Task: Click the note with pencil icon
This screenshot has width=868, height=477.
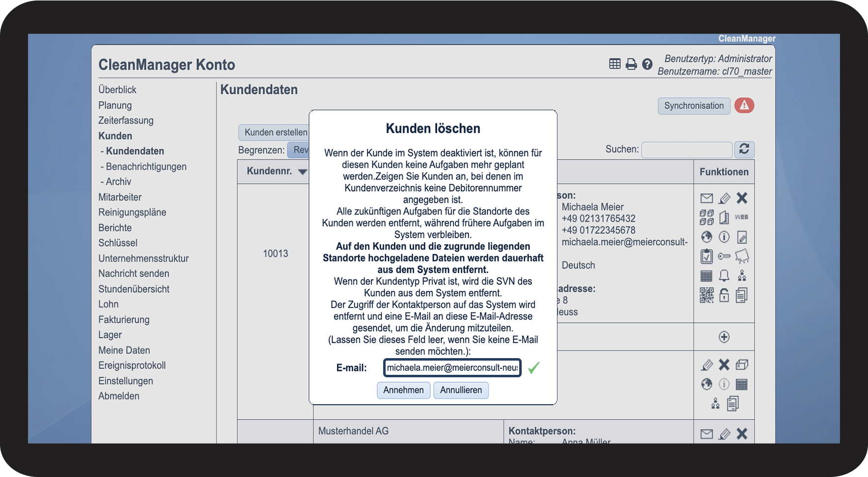Action: tap(742, 237)
